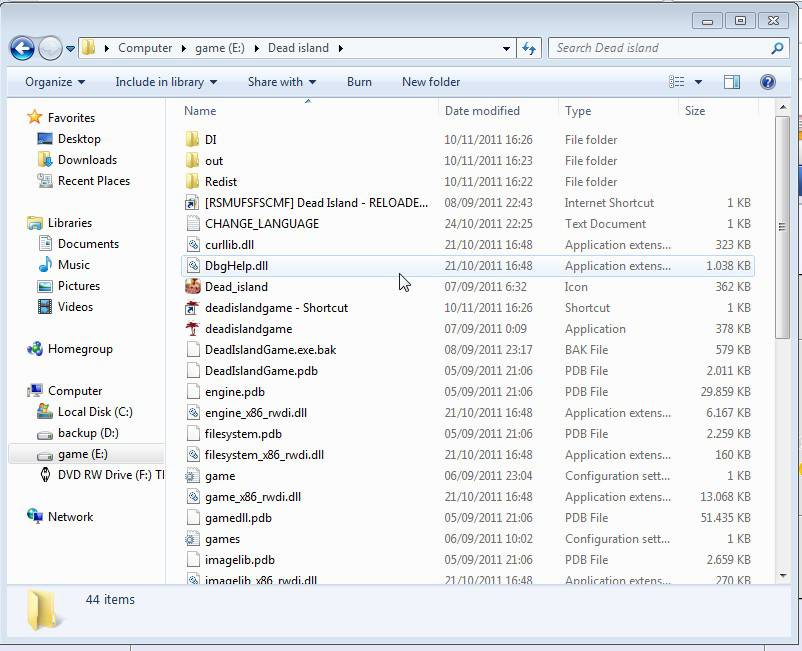Image resolution: width=802 pixels, height=651 pixels.
Task: Sort by the Name column header
Action: click(x=200, y=111)
